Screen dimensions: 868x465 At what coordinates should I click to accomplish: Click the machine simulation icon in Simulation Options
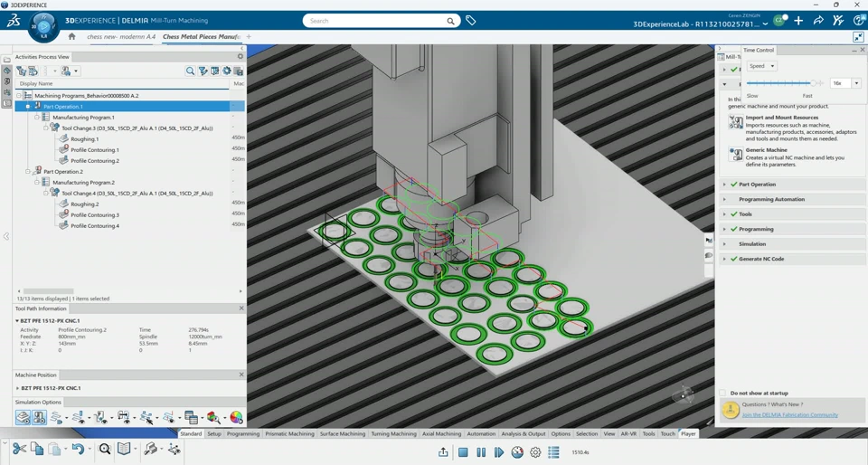(39, 417)
